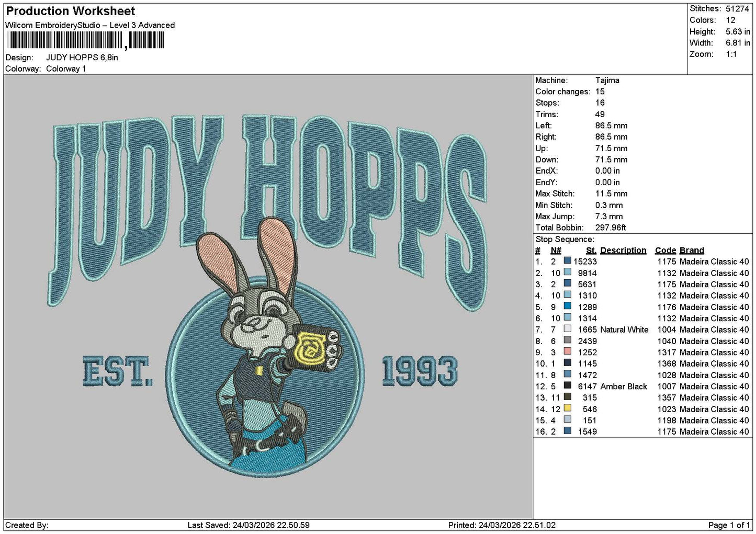The height and width of the screenshot is (534, 756).
Task: Click the Left value 86.5 mm
Action: (611, 126)
